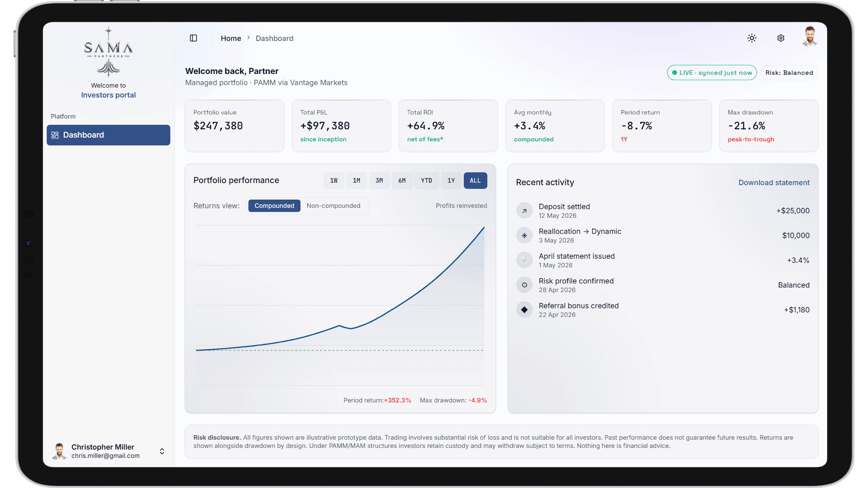
Task: Click the Risk: Balanced badge
Action: pos(789,73)
